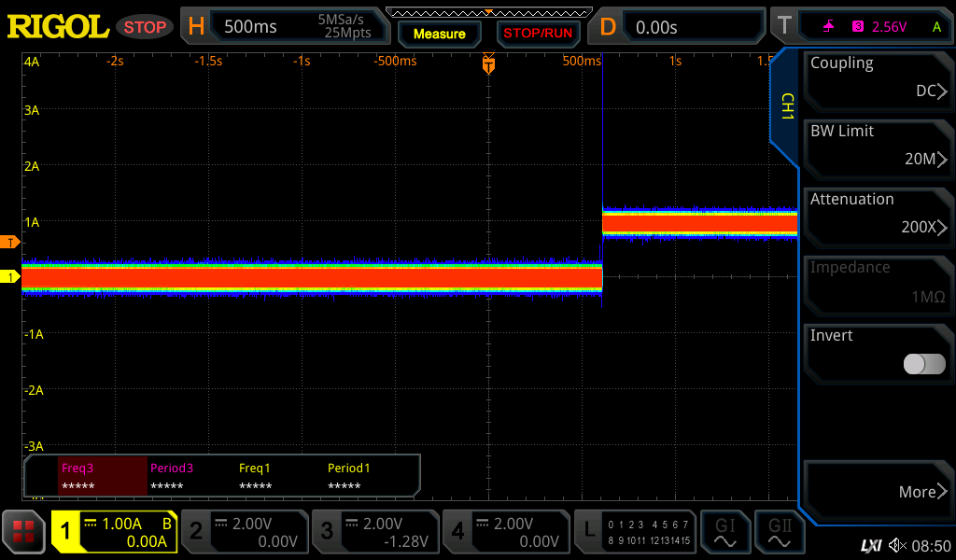The height and width of the screenshot is (560, 956).
Task: Toggle channel 3 on
Action: [374, 532]
